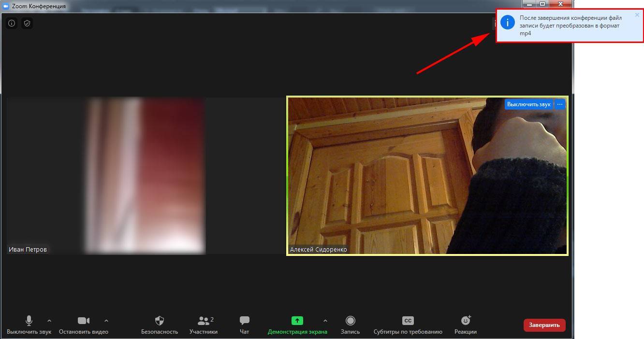Open the Безопасность security menu
The width and height of the screenshot is (644, 339).
tap(160, 325)
